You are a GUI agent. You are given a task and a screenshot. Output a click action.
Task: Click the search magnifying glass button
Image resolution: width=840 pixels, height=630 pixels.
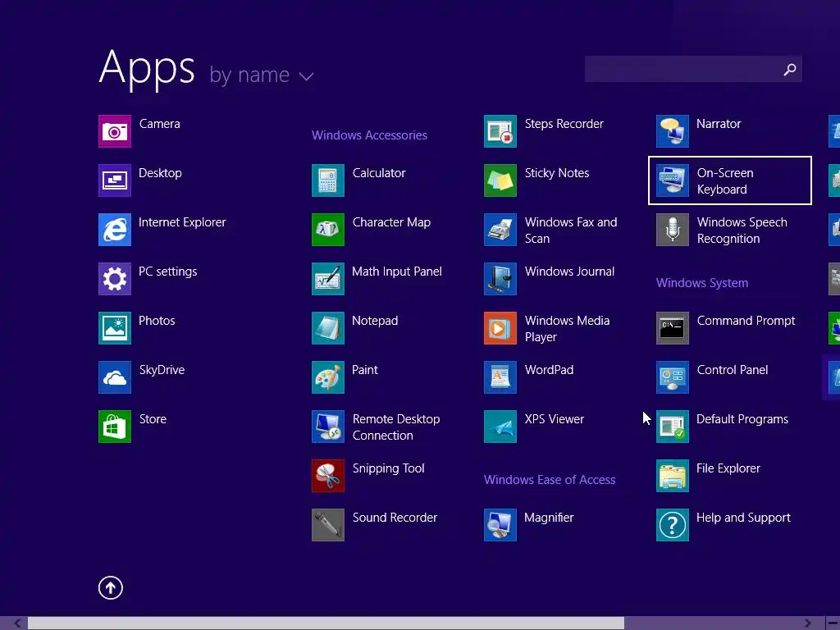790,69
